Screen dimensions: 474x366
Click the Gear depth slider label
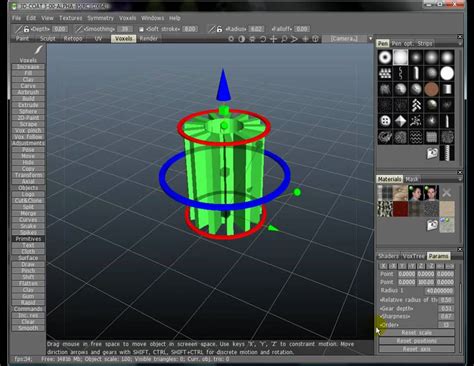[x=397, y=308]
